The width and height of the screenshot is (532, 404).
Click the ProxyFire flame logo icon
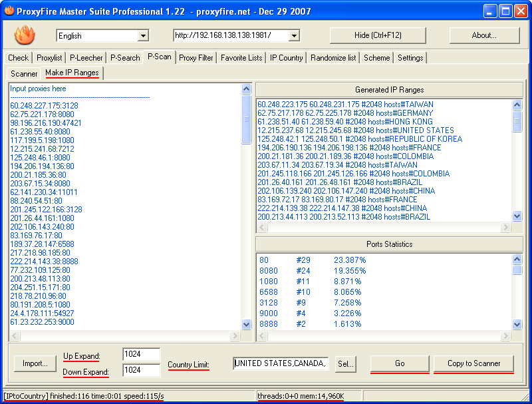(25, 35)
